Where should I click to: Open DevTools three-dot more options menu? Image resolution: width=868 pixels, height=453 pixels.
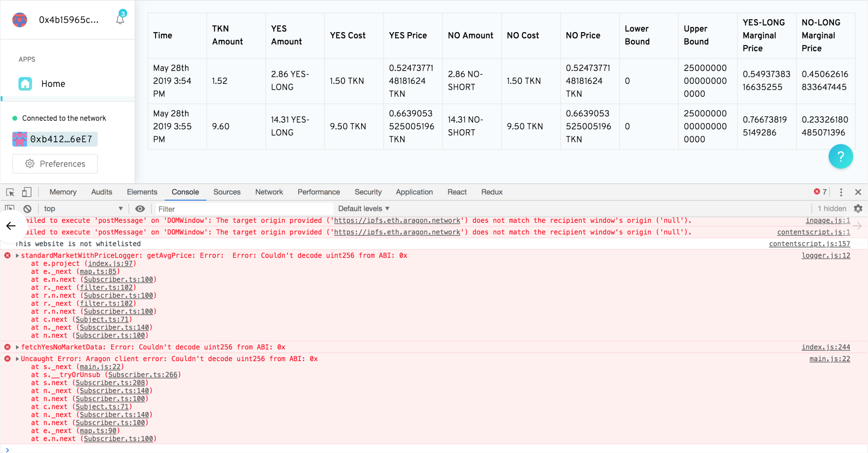(841, 192)
